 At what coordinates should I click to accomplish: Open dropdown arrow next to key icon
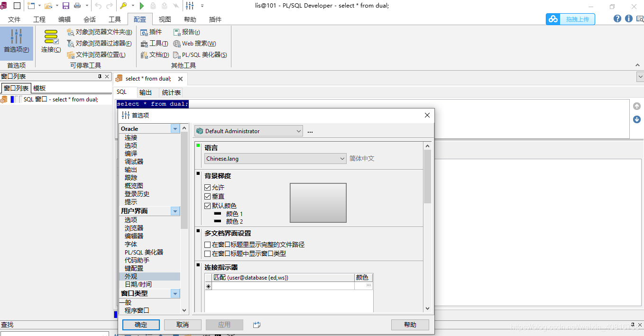[131, 6]
